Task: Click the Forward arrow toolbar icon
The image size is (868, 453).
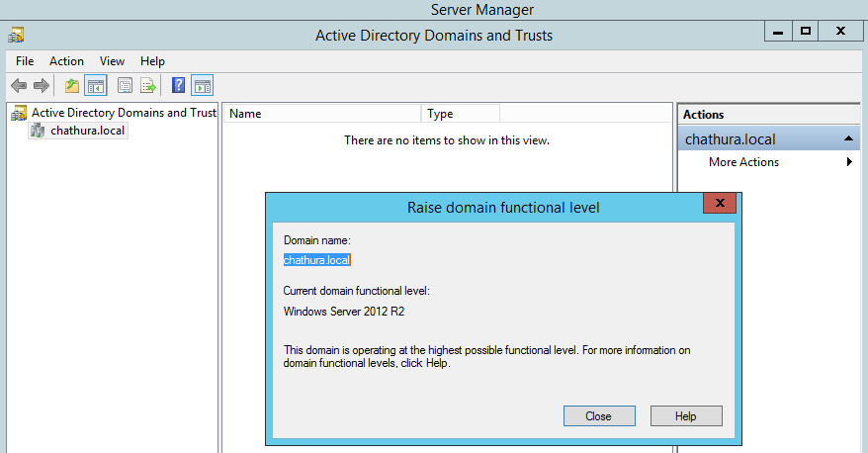Action: (x=42, y=86)
